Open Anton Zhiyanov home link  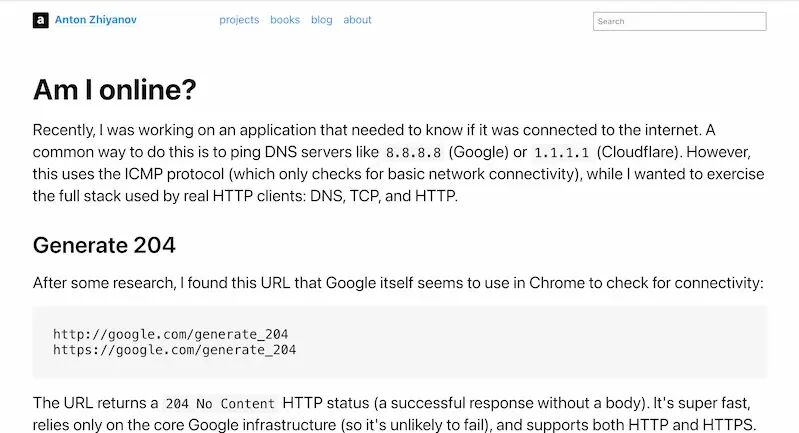point(95,20)
